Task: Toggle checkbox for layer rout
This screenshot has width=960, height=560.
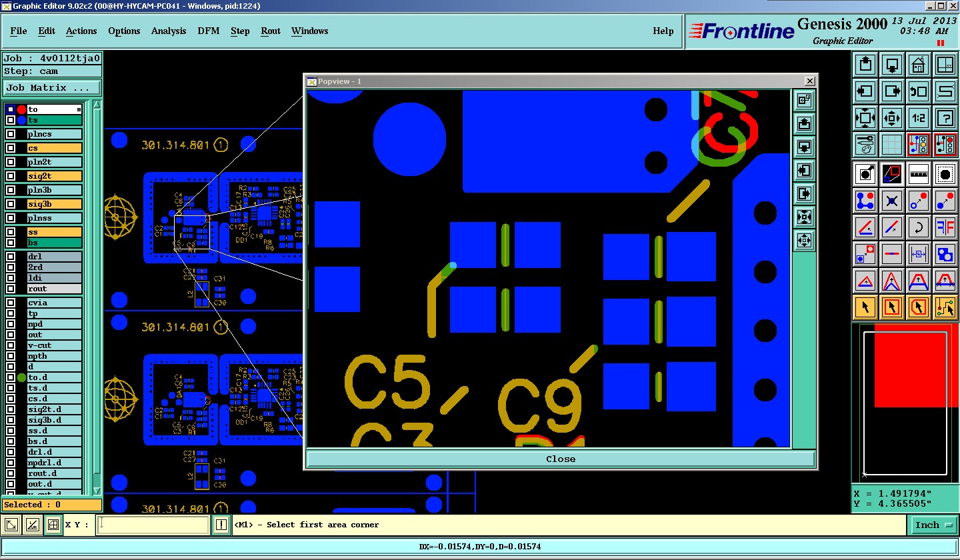Action: coord(11,289)
